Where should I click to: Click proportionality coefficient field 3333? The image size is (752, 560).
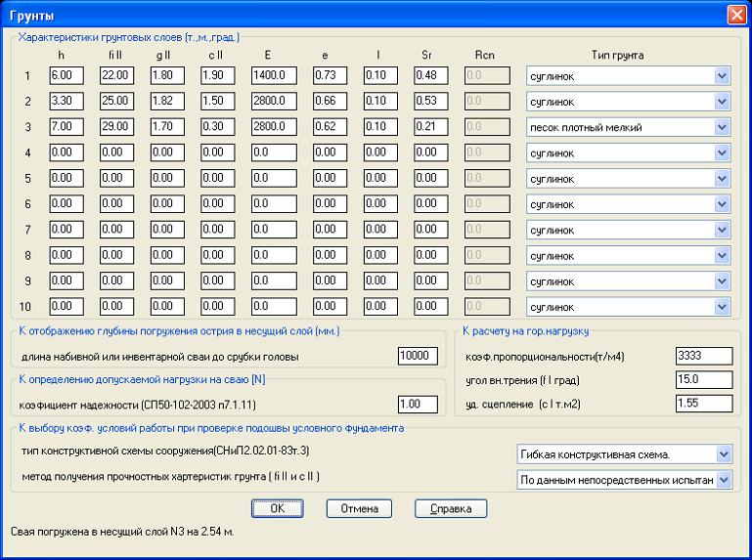tap(704, 356)
